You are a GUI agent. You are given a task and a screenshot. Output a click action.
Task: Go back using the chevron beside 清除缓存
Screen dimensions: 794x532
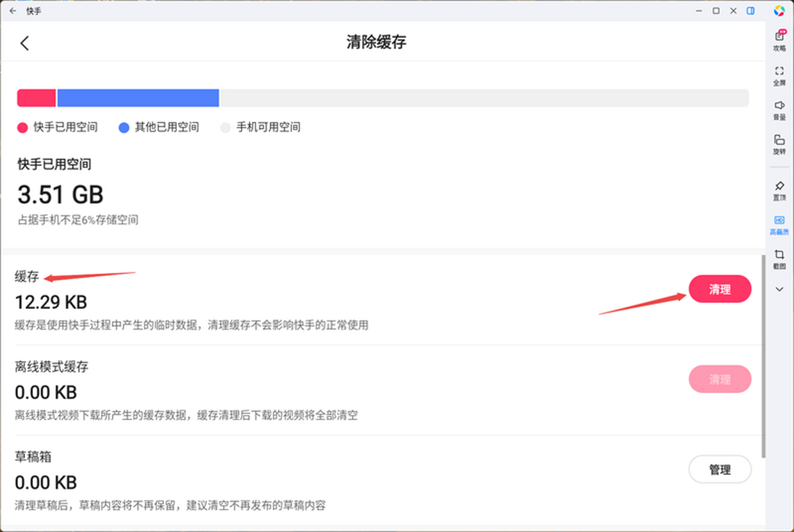(x=24, y=43)
